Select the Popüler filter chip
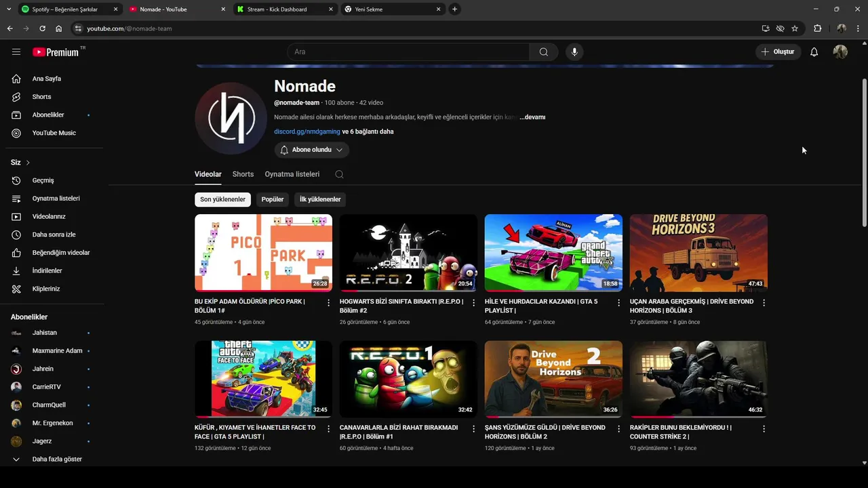 click(x=273, y=199)
